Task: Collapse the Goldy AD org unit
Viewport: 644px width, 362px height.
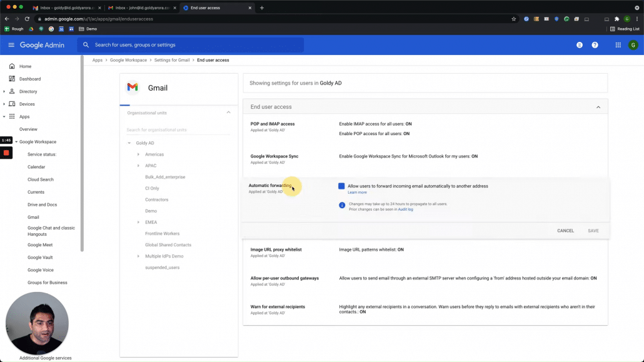Action: pyautogui.click(x=129, y=143)
